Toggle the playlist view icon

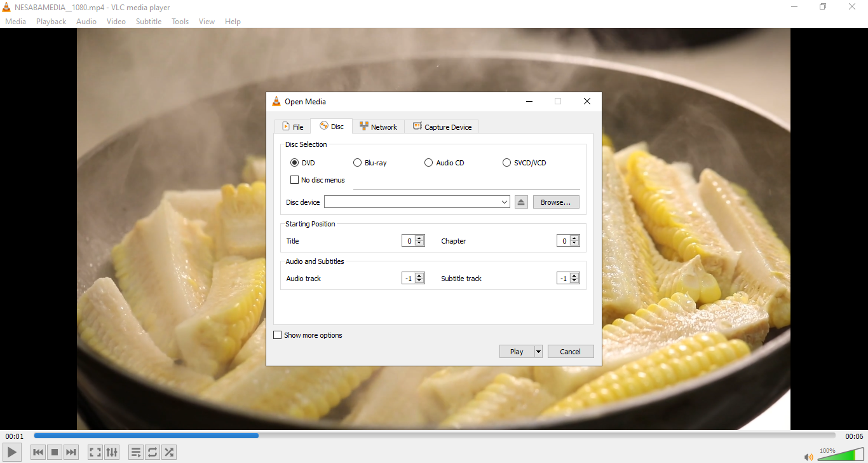click(136, 452)
